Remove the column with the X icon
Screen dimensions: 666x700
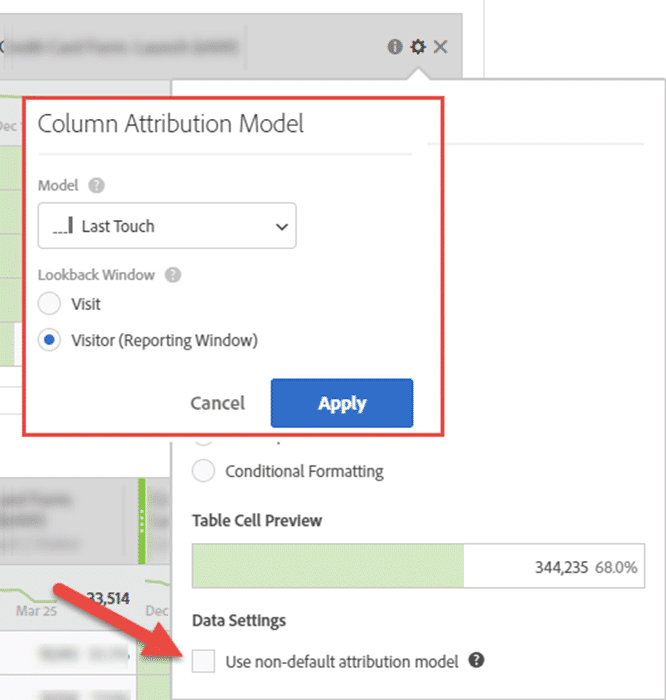click(441, 46)
